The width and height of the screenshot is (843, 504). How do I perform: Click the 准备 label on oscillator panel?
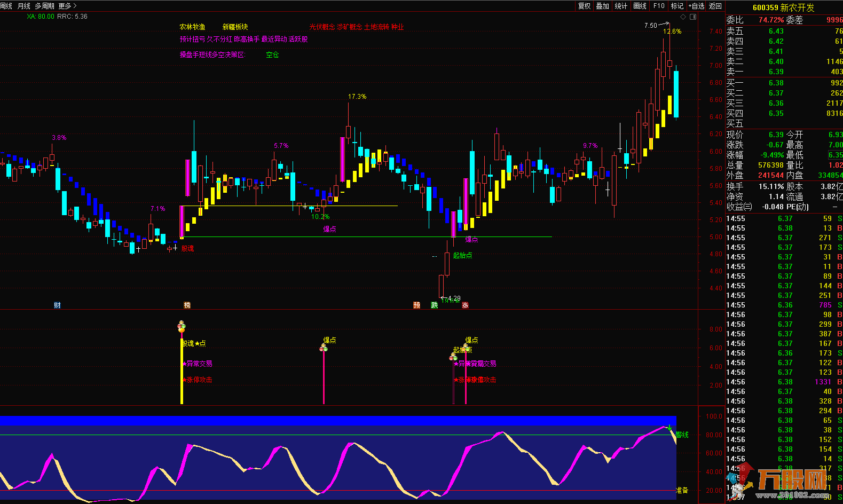tap(682, 490)
